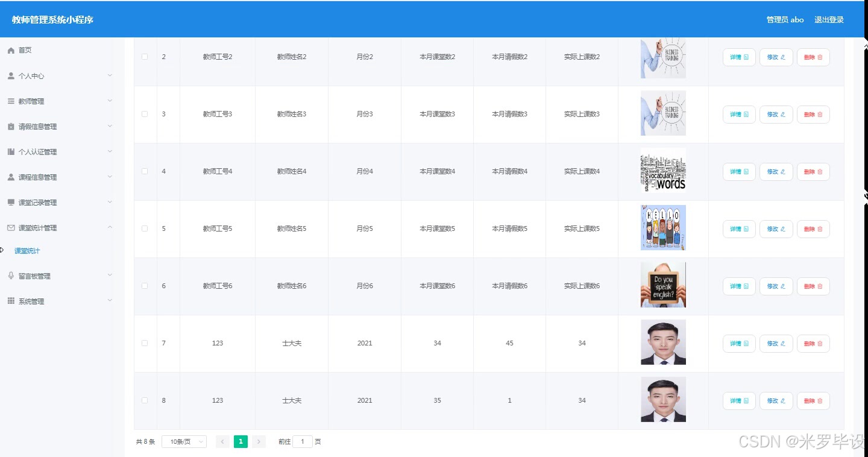Check the box for row 6

[145, 286]
